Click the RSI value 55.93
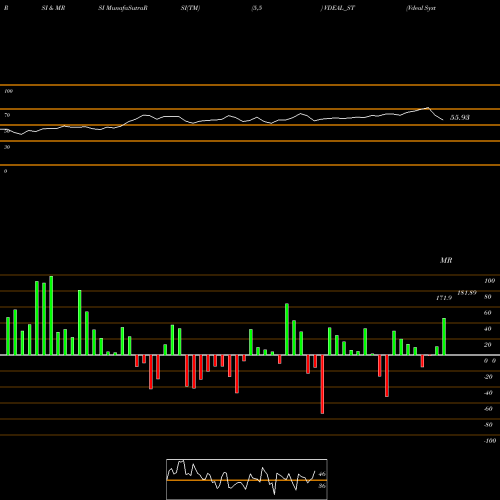The width and height of the screenshot is (500, 500). click(460, 117)
